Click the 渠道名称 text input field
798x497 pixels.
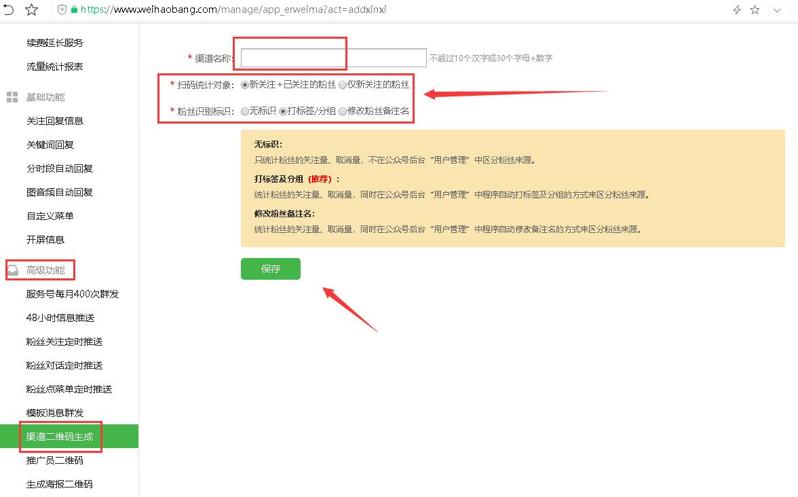[333, 58]
